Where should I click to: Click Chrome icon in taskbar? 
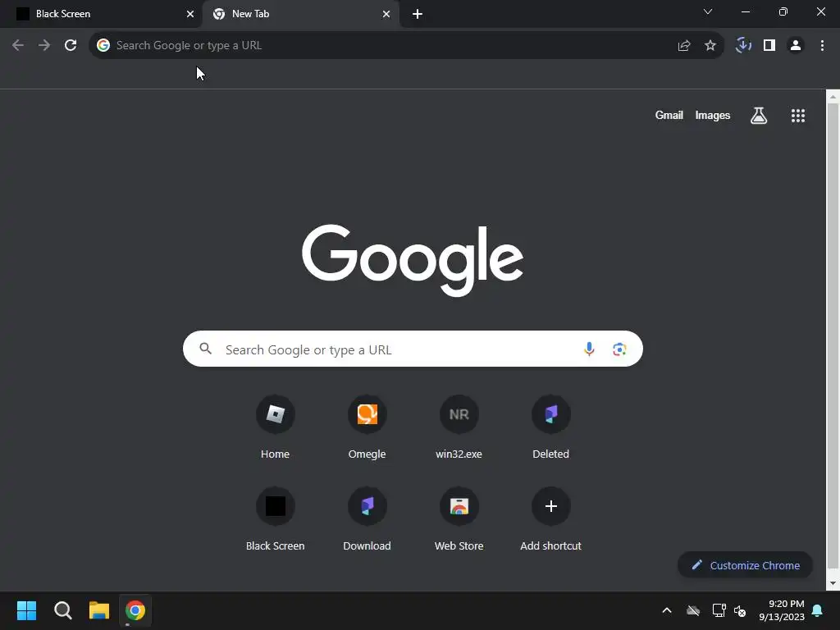[135, 610]
